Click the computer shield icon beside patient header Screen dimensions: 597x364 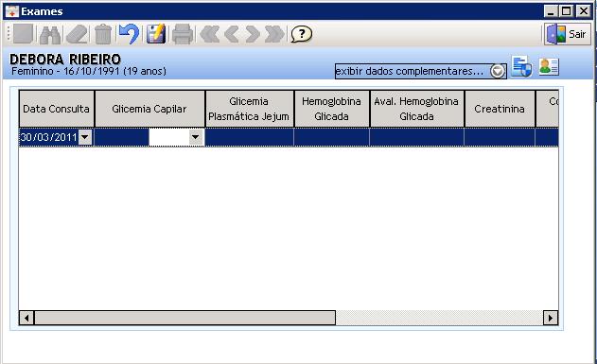tap(521, 66)
